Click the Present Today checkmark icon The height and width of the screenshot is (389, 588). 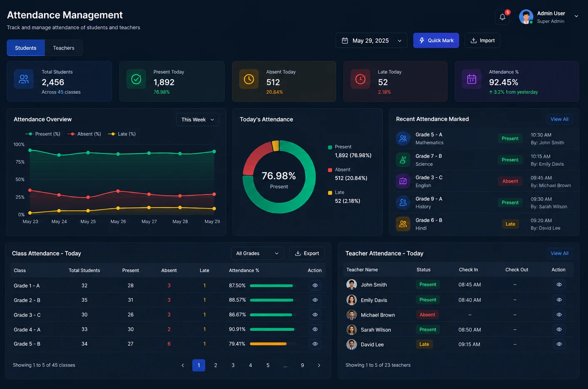(136, 79)
